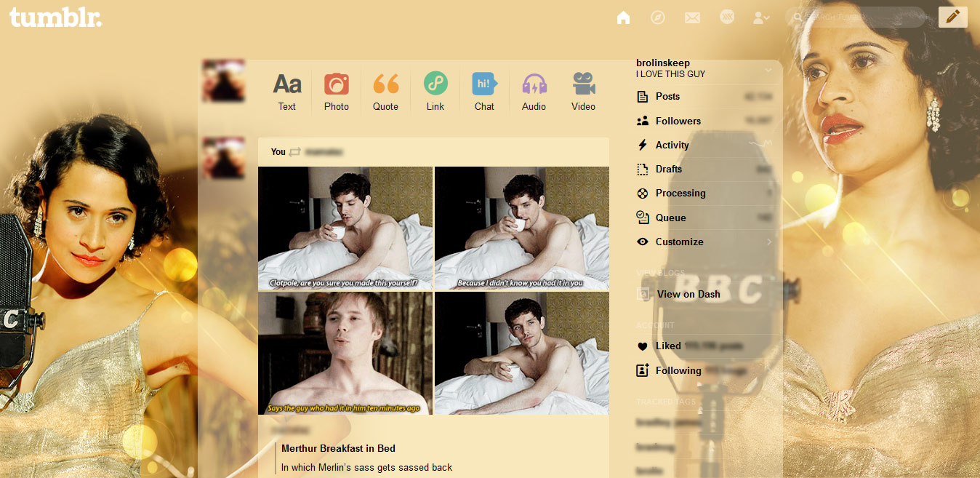Open Customize in the sidebar

(704, 242)
